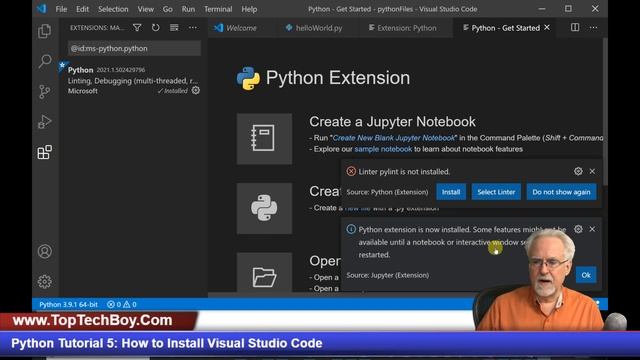
Task: Filter extensions with the funnel icon
Action: [x=137, y=27]
